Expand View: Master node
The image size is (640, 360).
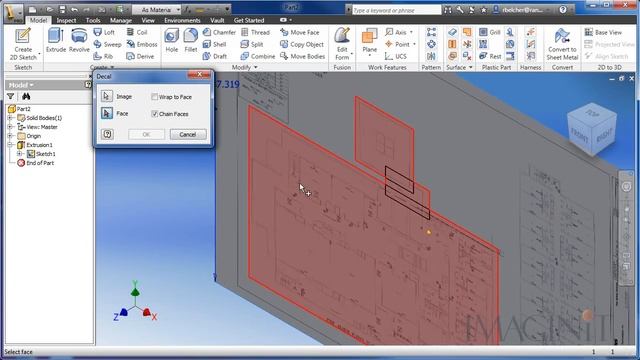click(10, 127)
